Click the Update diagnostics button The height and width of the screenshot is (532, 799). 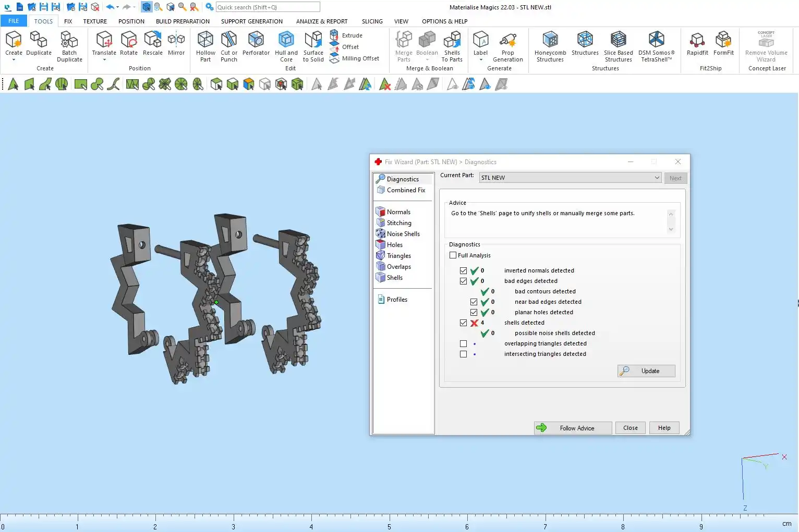click(x=646, y=371)
